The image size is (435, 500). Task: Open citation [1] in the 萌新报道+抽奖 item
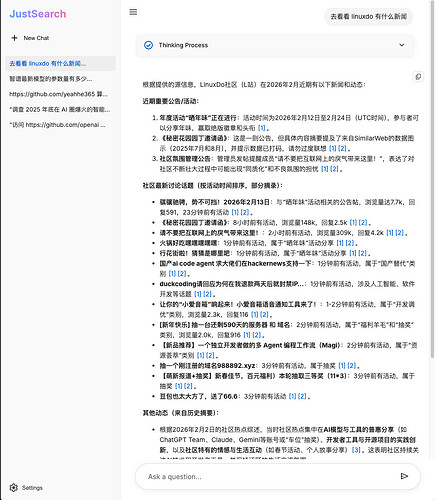pos(179,386)
